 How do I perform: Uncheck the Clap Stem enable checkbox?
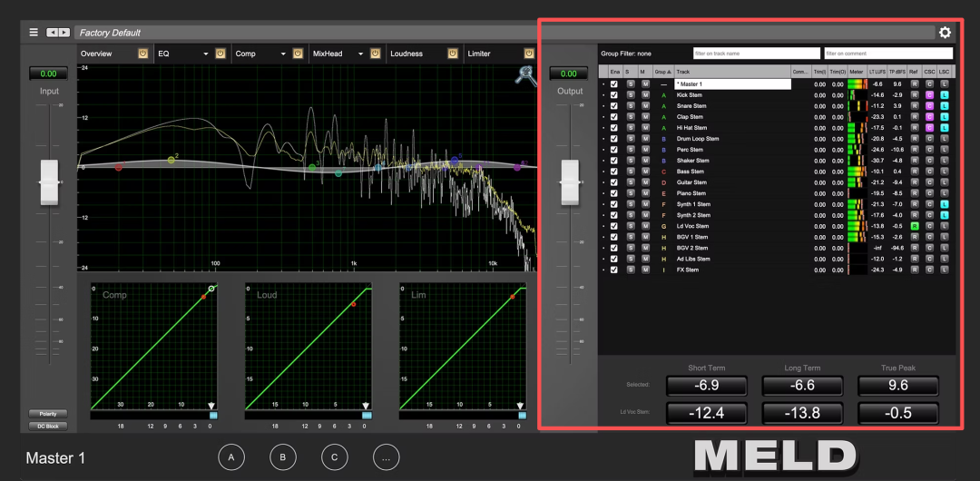pyautogui.click(x=614, y=117)
